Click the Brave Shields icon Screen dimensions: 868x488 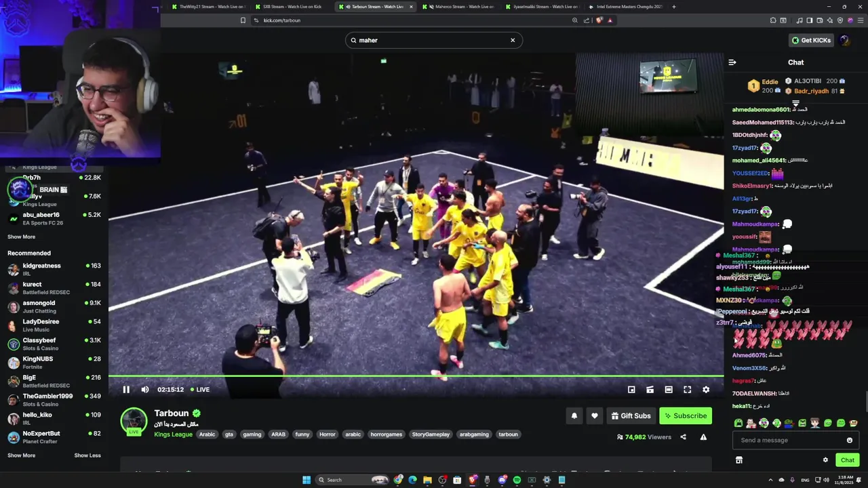pos(599,20)
